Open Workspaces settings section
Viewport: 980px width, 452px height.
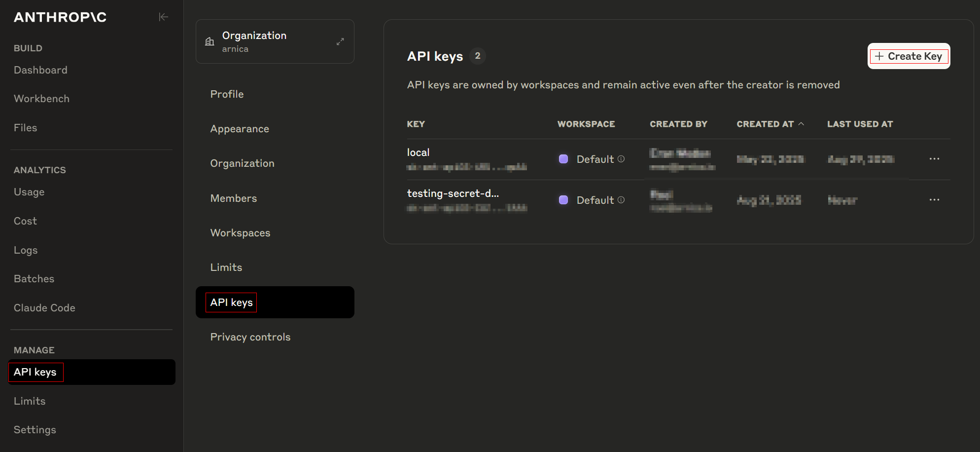(240, 233)
